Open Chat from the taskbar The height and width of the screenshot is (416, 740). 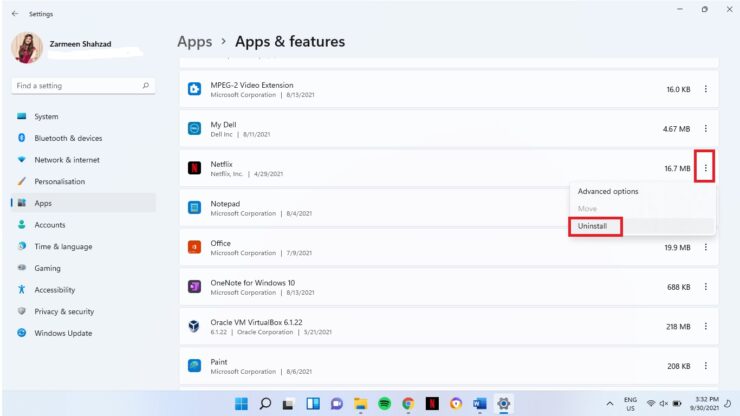pos(336,404)
